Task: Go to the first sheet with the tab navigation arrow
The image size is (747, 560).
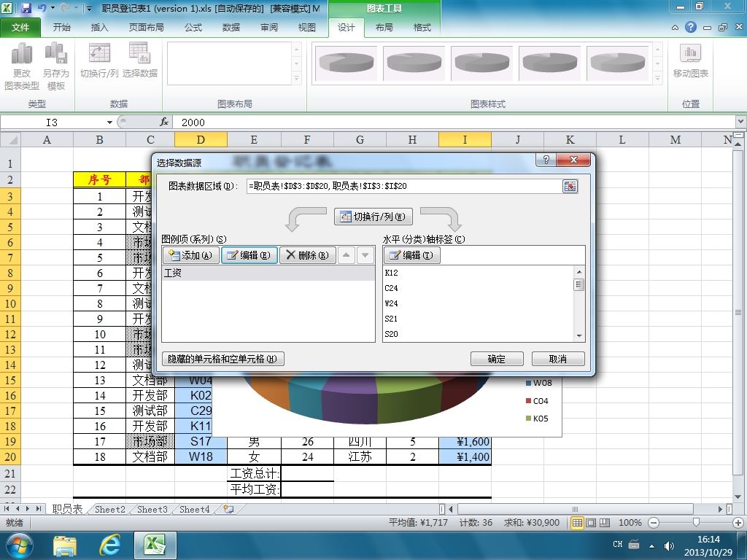Action: tap(7, 509)
